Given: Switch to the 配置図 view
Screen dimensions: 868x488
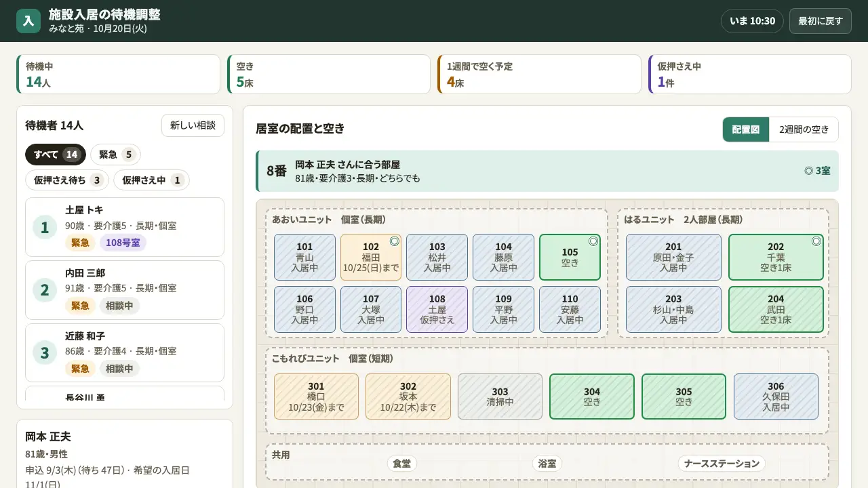Looking at the screenshot, I should pyautogui.click(x=746, y=129).
